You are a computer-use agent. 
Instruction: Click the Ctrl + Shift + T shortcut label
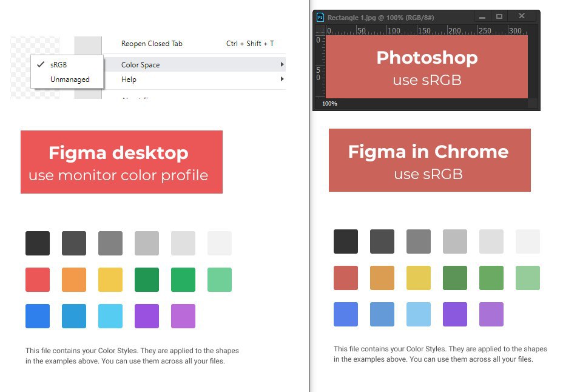tap(250, 44)
